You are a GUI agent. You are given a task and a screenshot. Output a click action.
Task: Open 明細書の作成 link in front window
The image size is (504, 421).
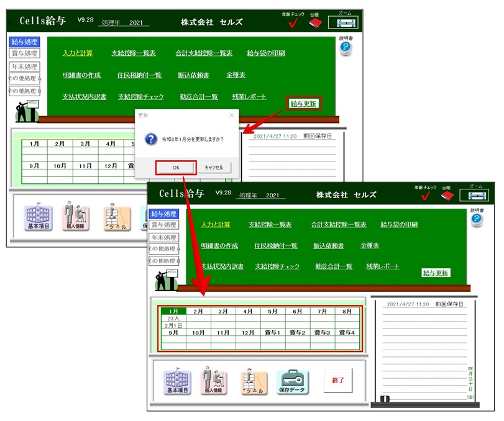click(219, 246)
